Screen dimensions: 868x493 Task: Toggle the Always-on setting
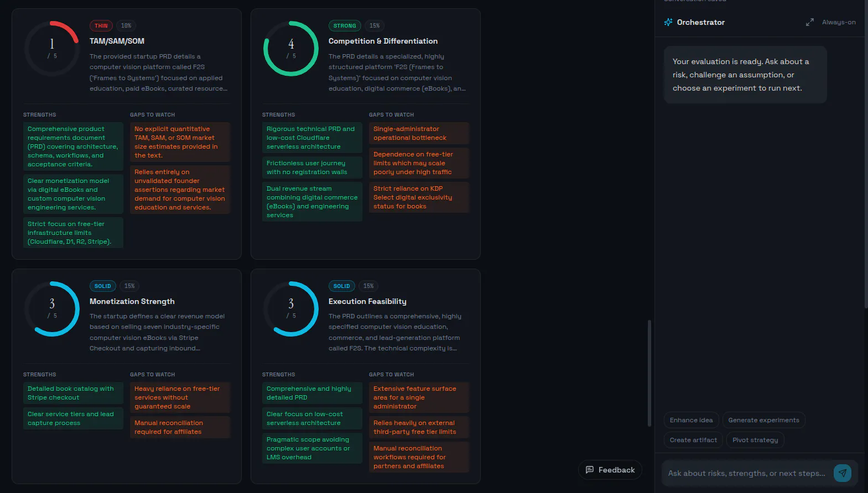(x=839, y=22)
